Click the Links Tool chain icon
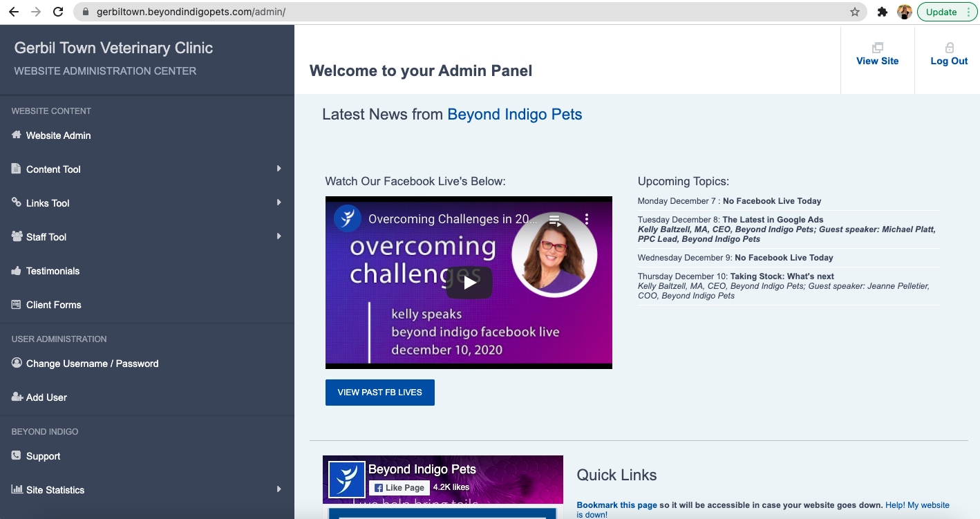The width and height of the screenshot is (980, 519). (17, 202)
